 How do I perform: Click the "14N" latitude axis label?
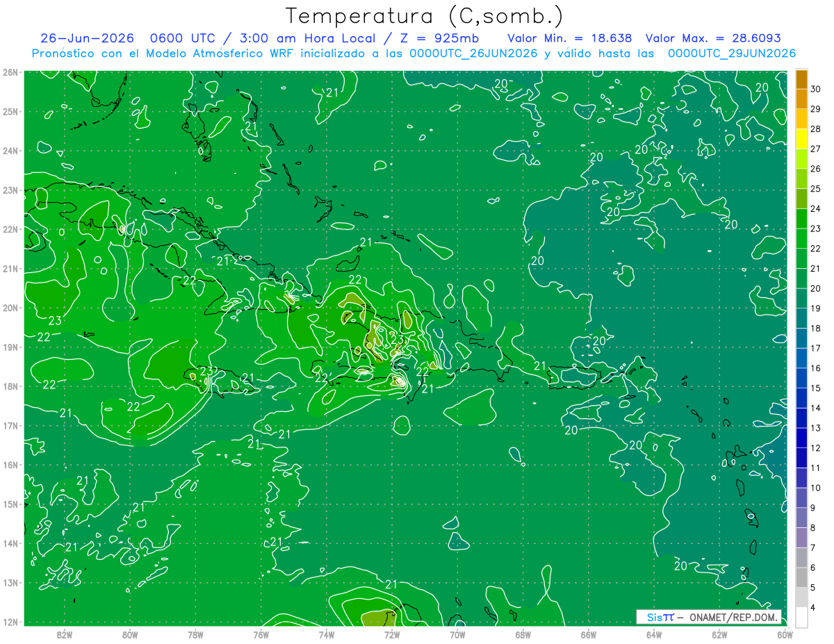click(10, 543)
